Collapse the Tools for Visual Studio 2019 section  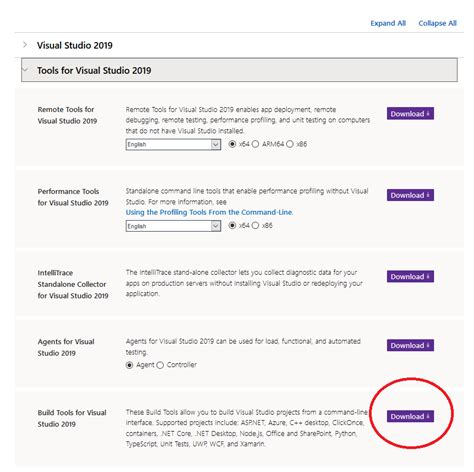(239, 70)
